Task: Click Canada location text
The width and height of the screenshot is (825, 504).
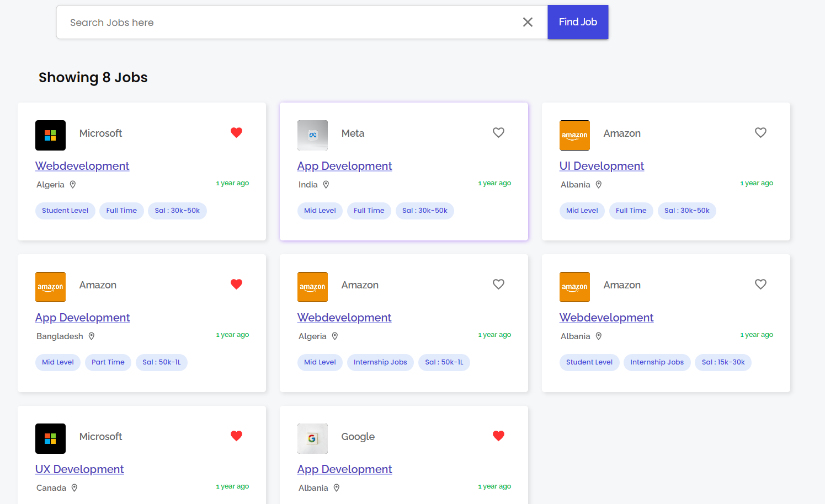Action: coord(51,488)
